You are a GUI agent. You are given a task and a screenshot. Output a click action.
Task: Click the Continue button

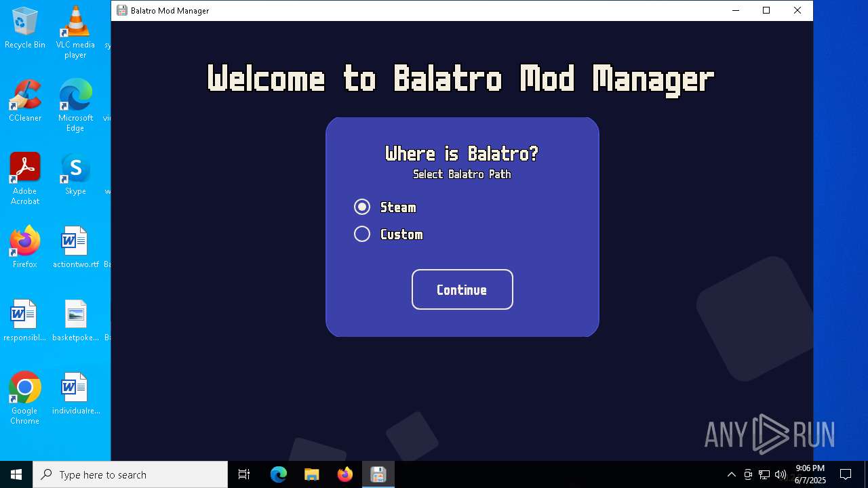pos(462,289)
